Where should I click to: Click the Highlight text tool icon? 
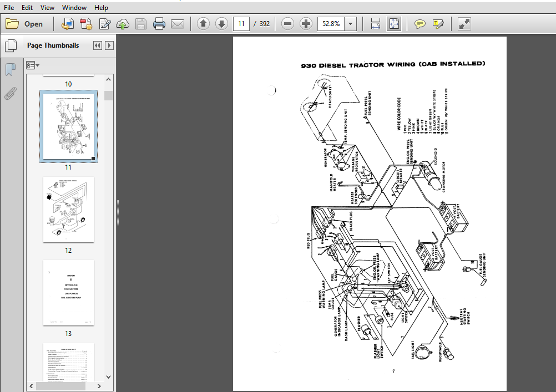[438, 24]
